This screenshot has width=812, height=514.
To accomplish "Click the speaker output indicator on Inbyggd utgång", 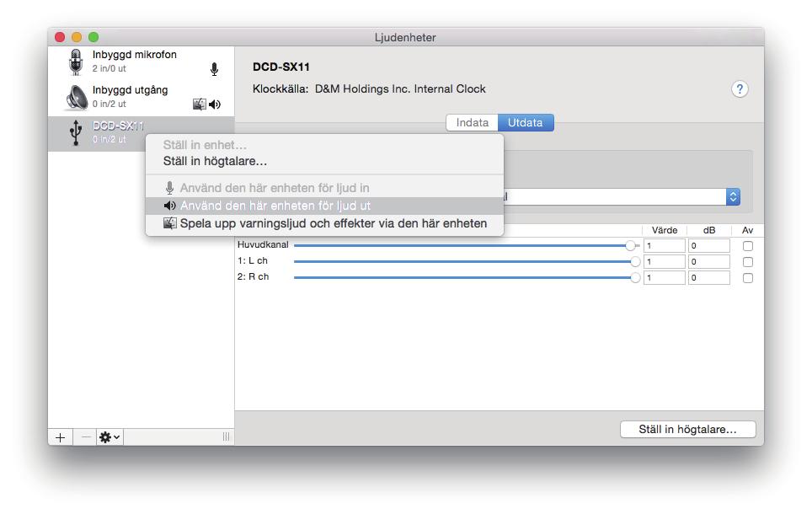I will [215, 104].
